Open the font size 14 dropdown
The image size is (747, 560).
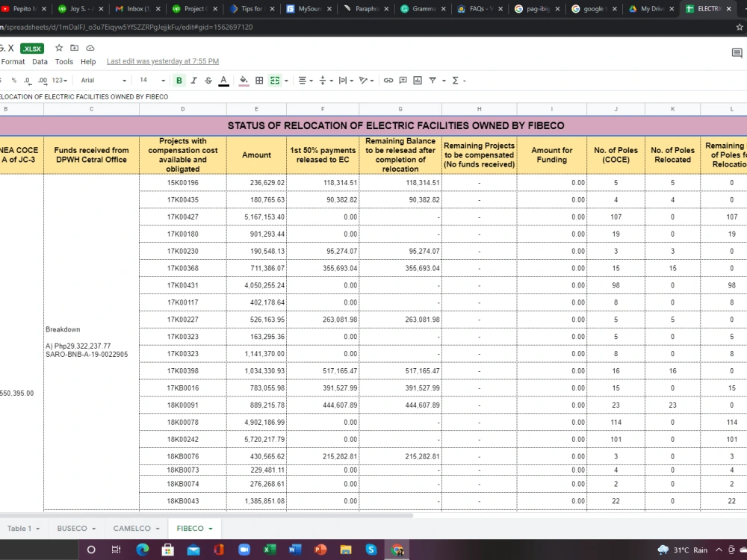pyautogui.click(x=152, y=81)
